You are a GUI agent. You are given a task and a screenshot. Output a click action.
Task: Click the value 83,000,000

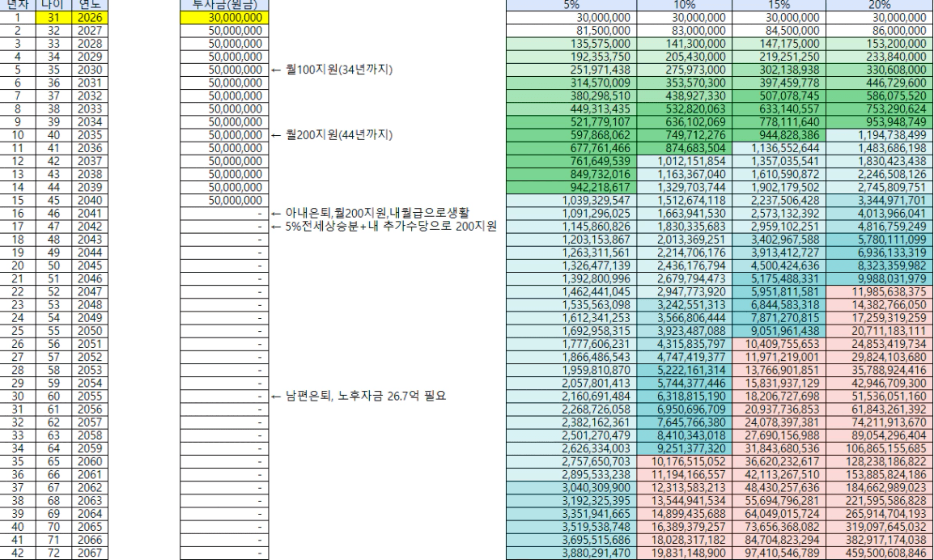point(685,31)
